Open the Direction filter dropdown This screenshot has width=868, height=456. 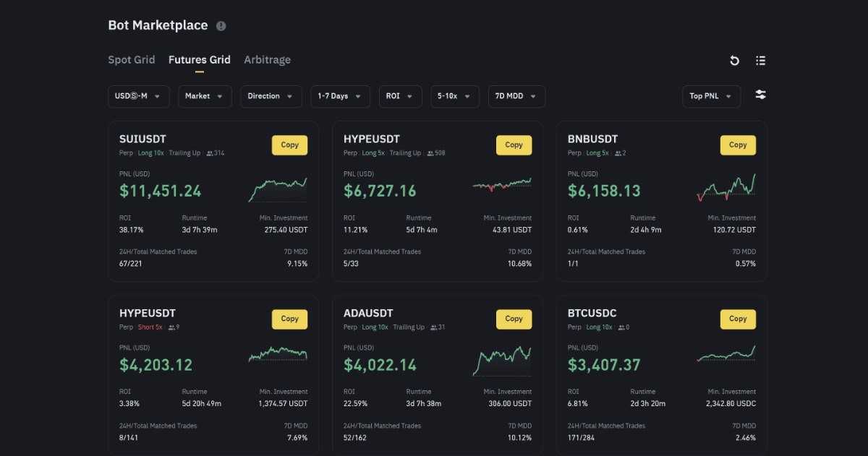[271, 96]
